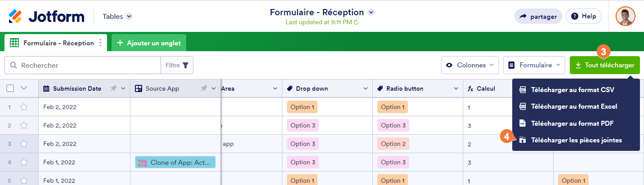This screenshot has height=185, width=644.
Task: Click the Jotform logo
Action: coord(46,17)
